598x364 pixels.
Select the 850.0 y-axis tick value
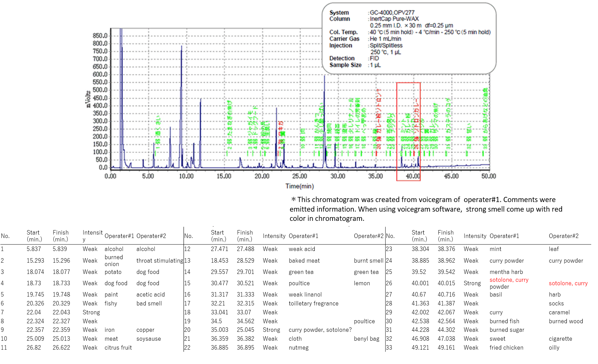[x=100, y=36]
